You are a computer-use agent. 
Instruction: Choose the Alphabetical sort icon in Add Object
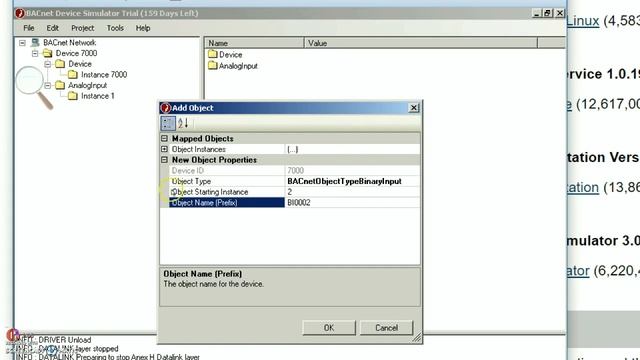pos(183,123)
